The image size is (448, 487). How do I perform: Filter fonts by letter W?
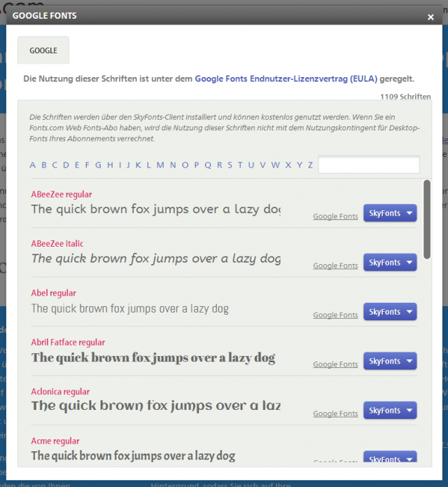pyautogui.click(x=276, y=165)
